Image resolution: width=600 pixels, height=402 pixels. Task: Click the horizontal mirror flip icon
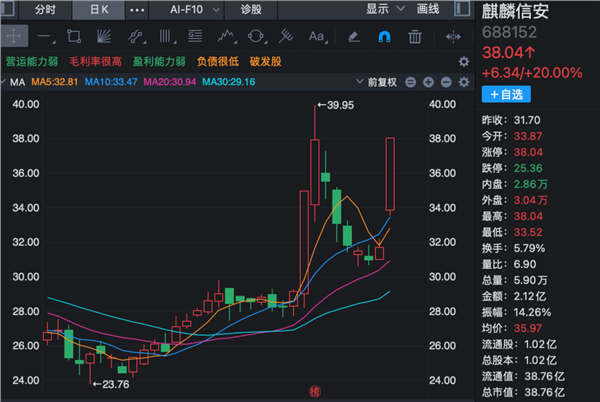click(x=453, y=37)
